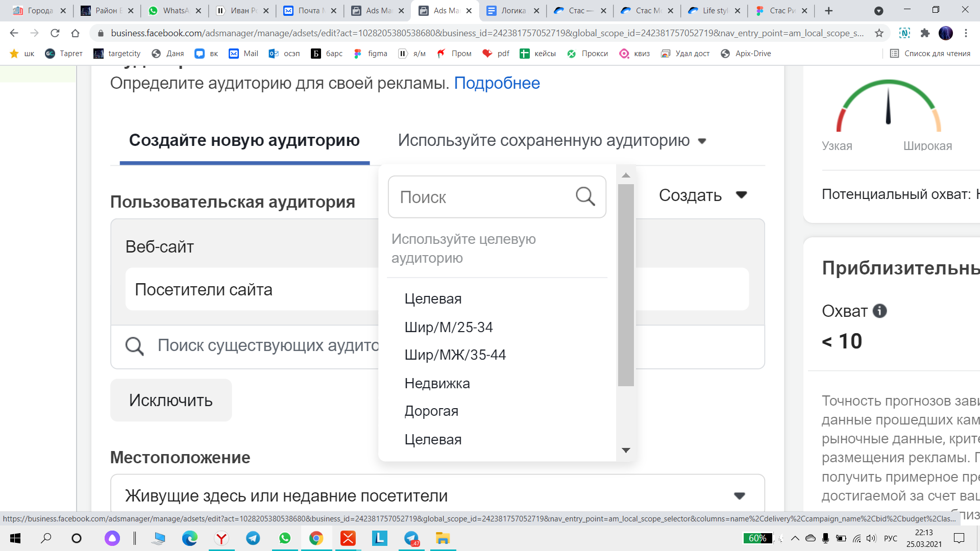Select the last Целевая saved audience
Screen dimensions: 980x551
433,439
